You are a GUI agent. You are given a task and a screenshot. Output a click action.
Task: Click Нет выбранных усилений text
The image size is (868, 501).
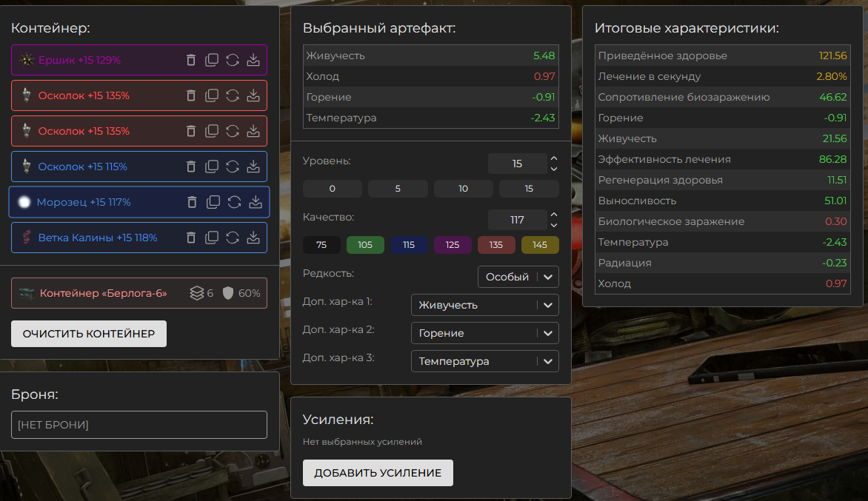coord(362,442)
